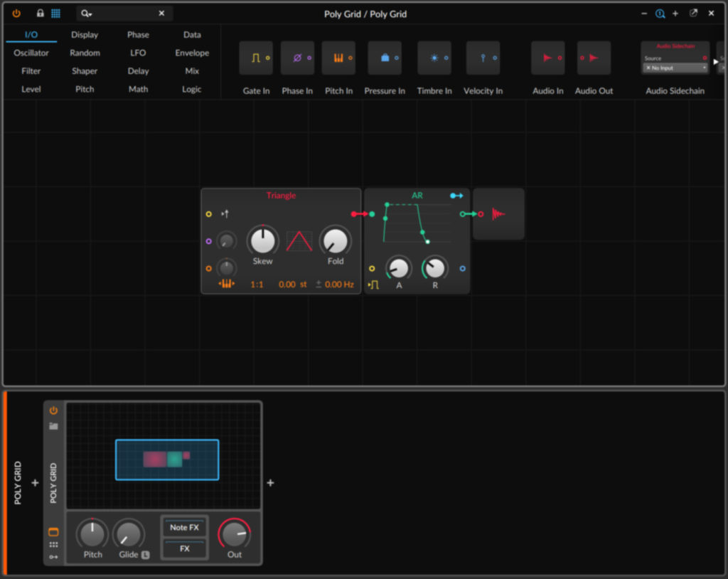
Task: Toggle the orange power button top left
Action: pos(16,13)
